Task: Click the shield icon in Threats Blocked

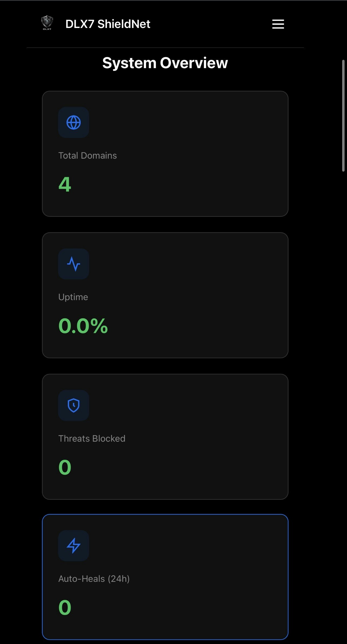Action: (x=73, y=405)
